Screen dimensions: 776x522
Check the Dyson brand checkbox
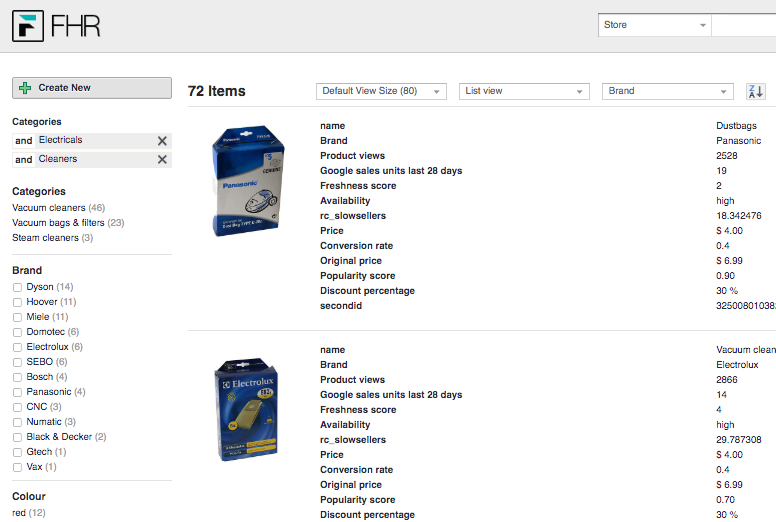point(17,287)
